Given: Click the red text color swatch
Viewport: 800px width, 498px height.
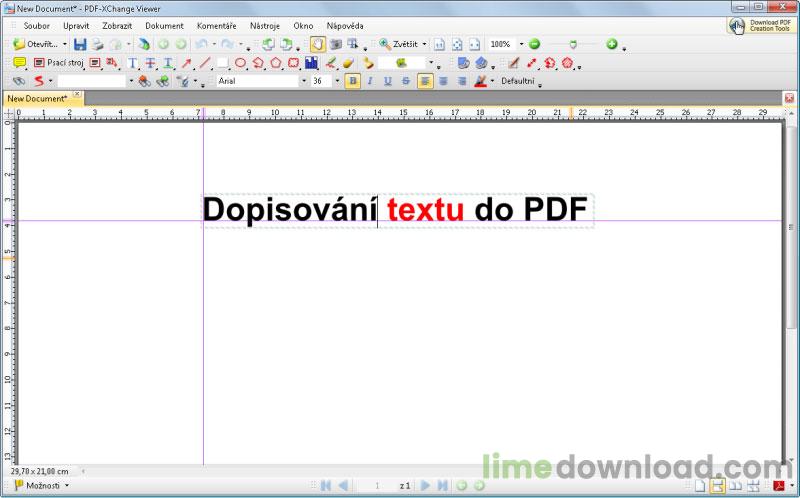Looking at the screenshot, I should 481,81.
